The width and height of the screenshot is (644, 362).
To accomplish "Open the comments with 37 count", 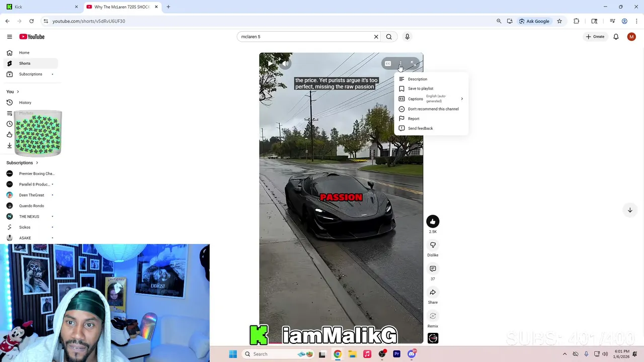I will (433, 269).
